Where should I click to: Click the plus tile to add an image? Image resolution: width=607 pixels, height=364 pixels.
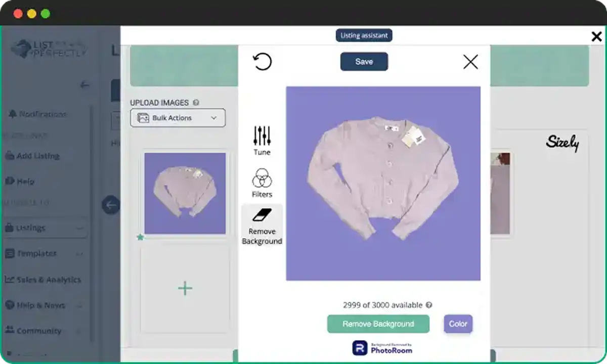point(185,288)
